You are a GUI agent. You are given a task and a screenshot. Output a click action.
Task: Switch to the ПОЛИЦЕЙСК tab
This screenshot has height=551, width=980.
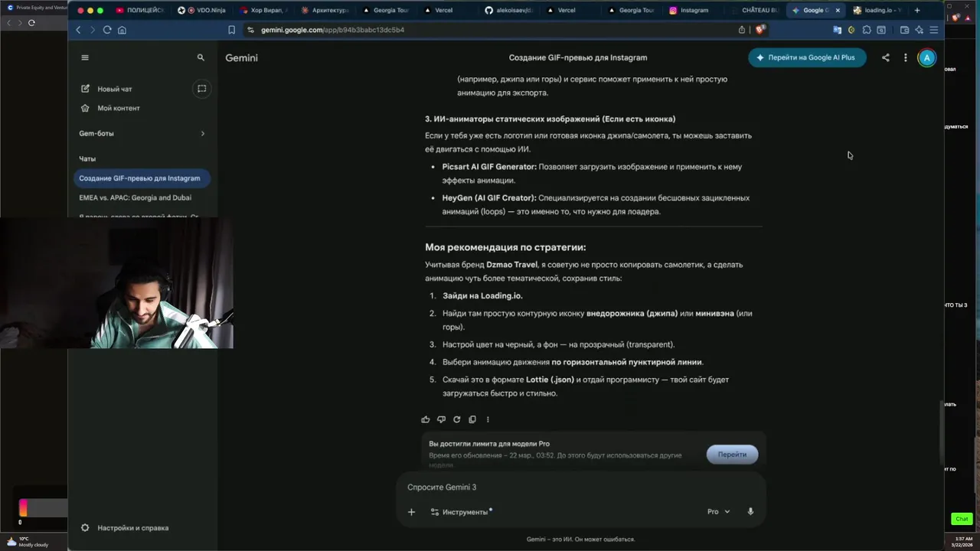140,11
